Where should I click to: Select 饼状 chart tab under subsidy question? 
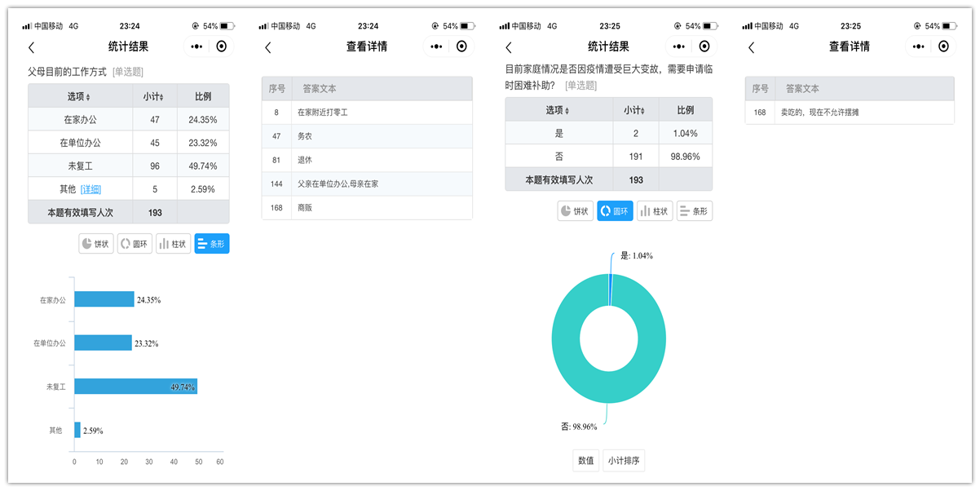(575, 211)
